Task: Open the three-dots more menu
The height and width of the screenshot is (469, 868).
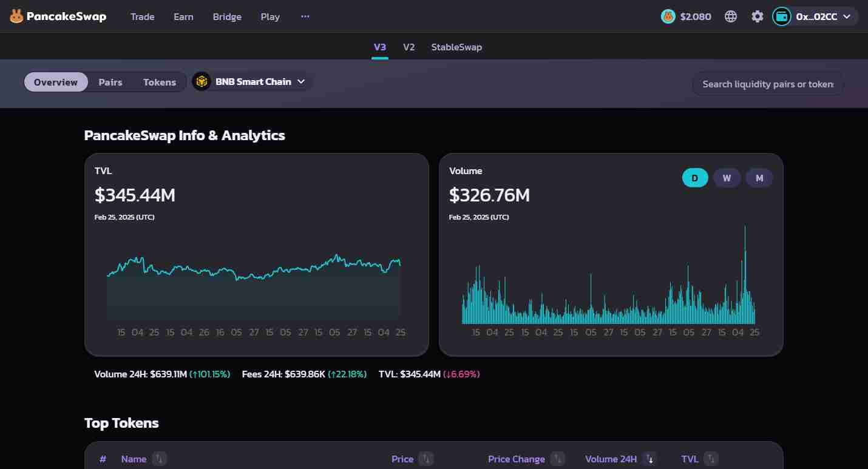Action: [305, 16]
